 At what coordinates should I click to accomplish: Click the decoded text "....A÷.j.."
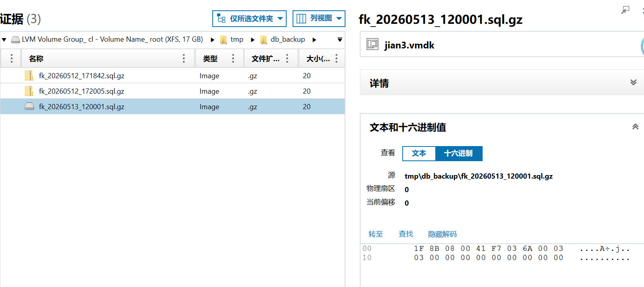tap(605, 249)
